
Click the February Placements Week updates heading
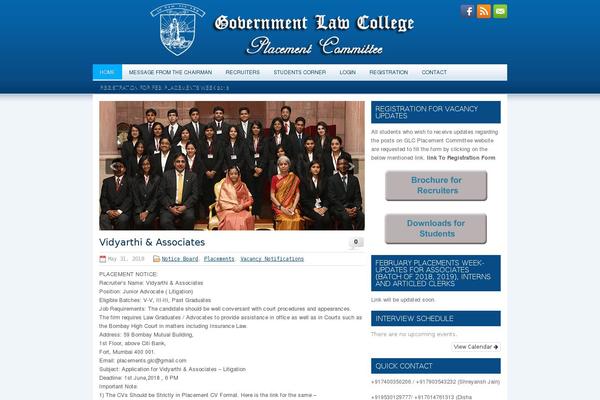[x=436, y=273]
